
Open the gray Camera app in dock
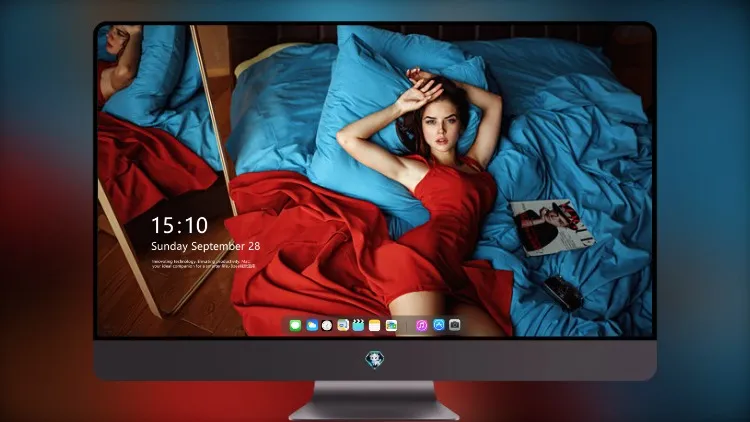454,325
